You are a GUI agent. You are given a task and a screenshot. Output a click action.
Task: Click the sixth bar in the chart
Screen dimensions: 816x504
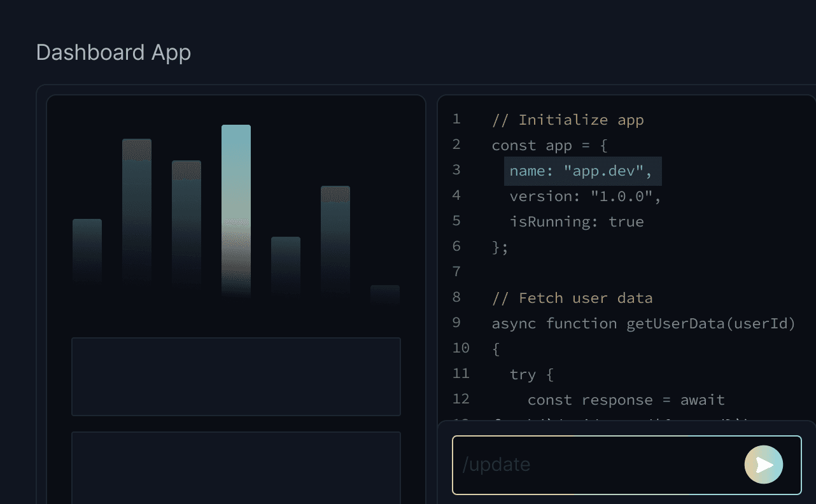pyautogui.click(x=335, y=241)
